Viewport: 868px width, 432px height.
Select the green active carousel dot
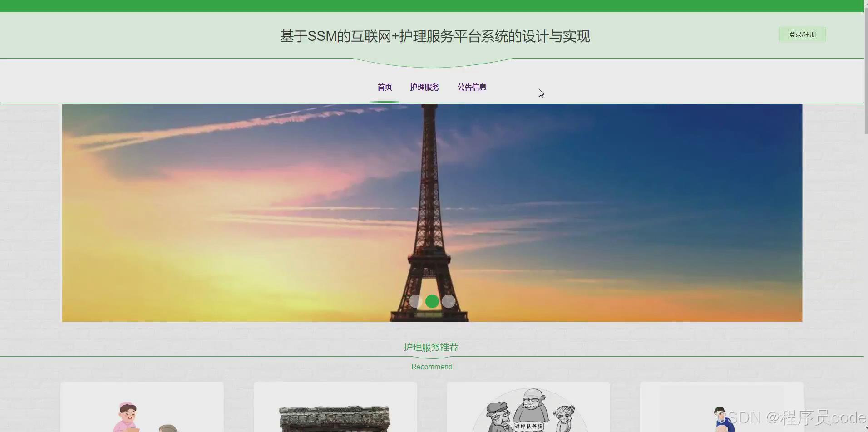(432, 301)
